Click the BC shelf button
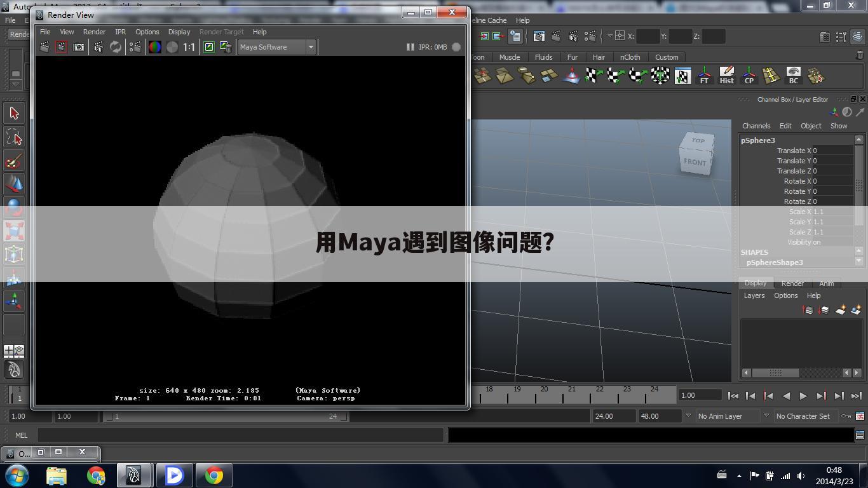 pyautogui.click(x=793, y=76)
